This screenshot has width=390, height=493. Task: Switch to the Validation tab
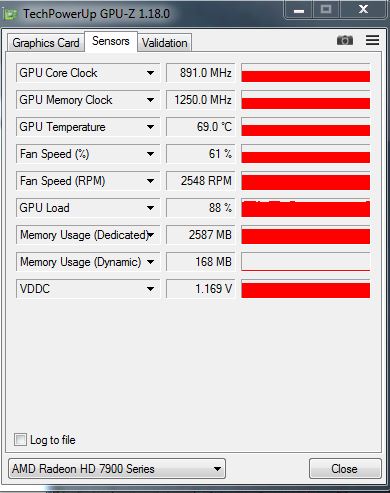[x=165, y=43]
